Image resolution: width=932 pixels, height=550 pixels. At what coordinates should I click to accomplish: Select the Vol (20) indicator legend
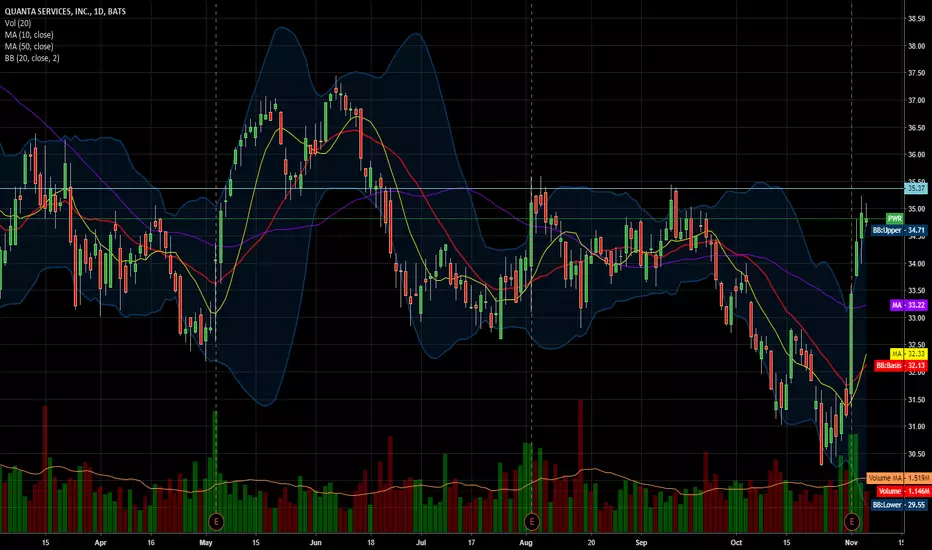pyautogui.click(x=18, y=23)
